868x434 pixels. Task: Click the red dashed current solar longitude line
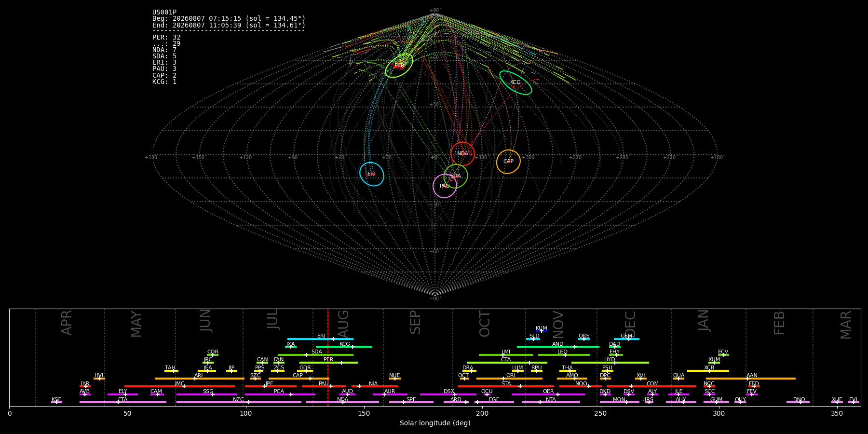tap(328, 357)
